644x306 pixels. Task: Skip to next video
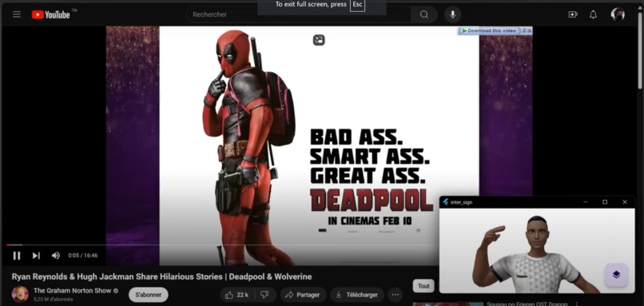click(x=36, y=256)
